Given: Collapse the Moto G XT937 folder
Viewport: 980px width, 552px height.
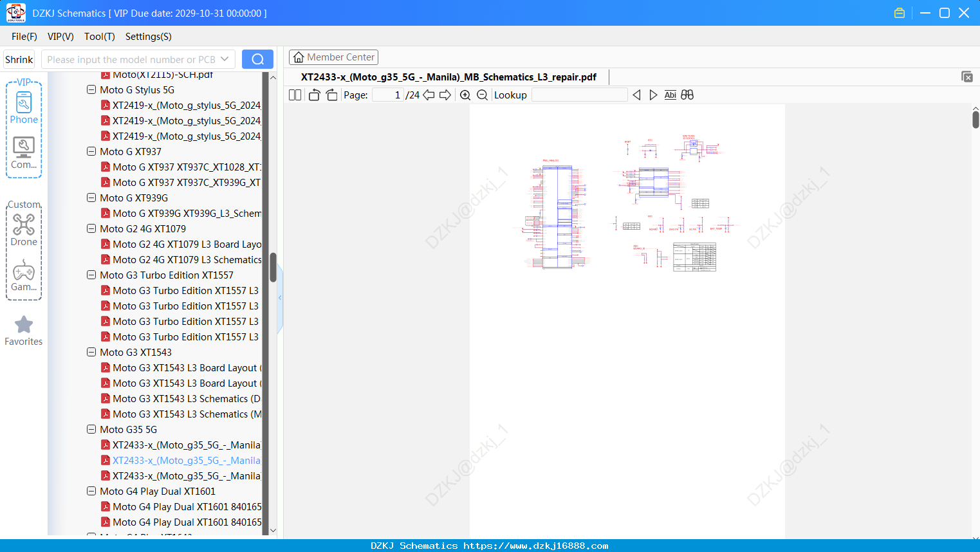Looking at the screenshot, I should click(x=91, y=152).
